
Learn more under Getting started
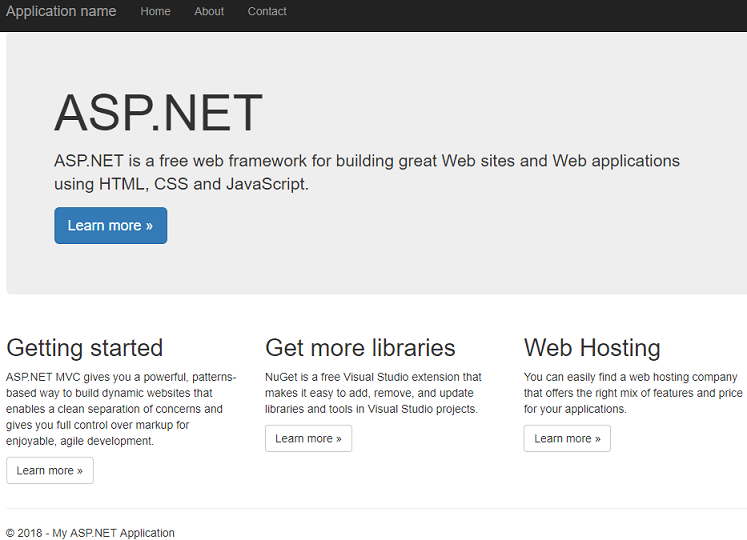point(50,470)
